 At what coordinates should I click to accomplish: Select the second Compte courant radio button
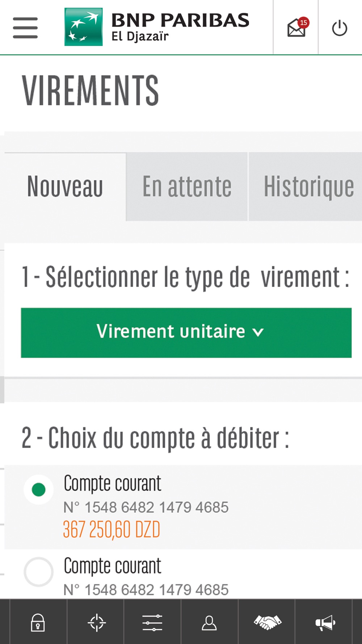(x=39, y=572)
